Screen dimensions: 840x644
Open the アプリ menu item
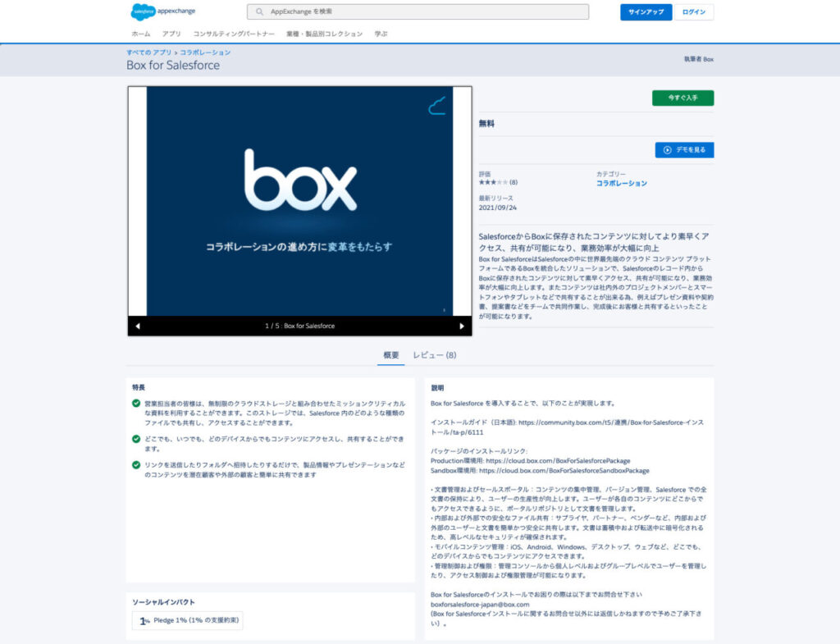pos(171,34)
